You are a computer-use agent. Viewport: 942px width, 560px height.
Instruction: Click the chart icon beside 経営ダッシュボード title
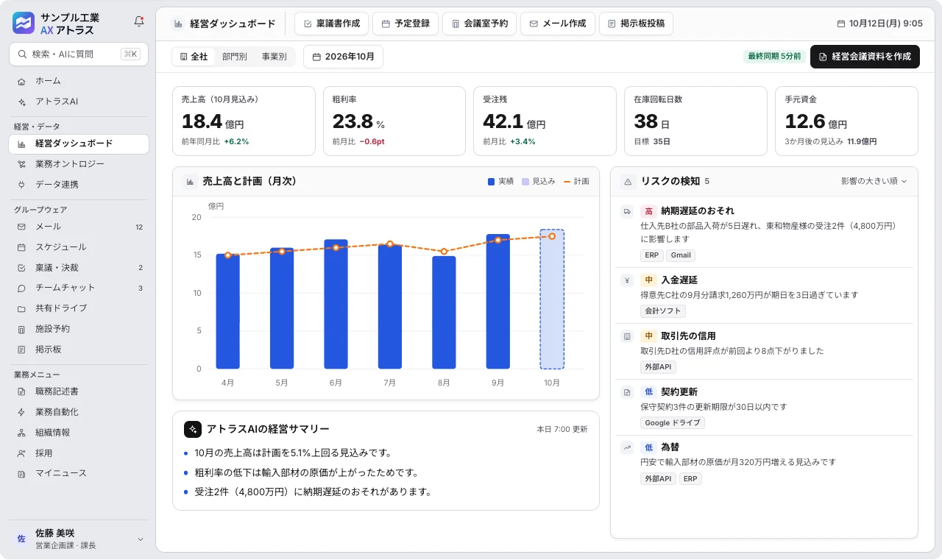click(x=178, y=24)
